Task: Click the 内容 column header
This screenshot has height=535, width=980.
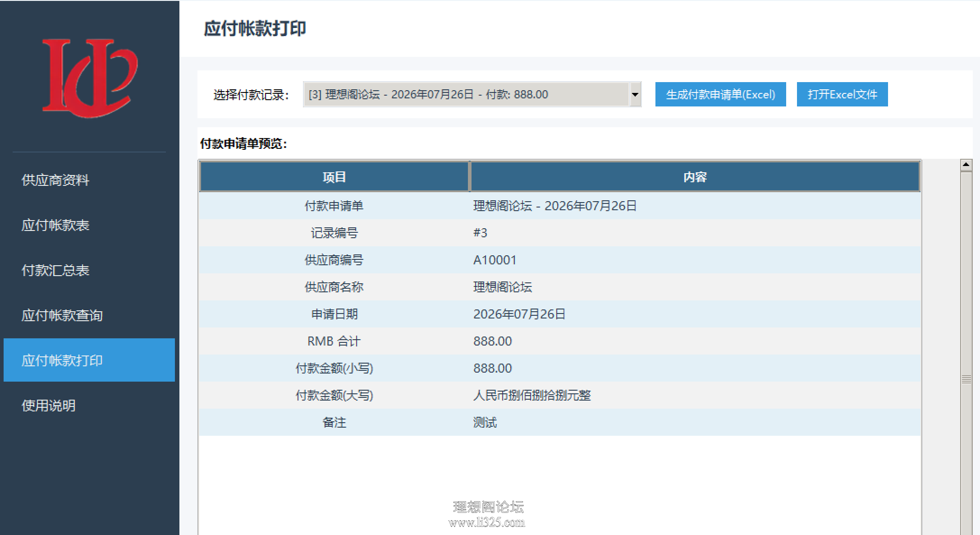Action: [x=695, y=177]
